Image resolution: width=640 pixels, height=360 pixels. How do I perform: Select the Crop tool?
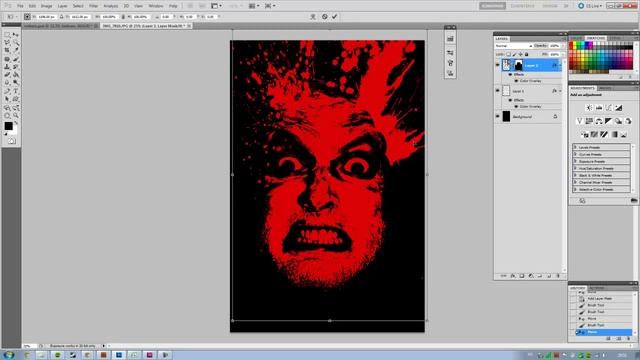coord(7,51)
